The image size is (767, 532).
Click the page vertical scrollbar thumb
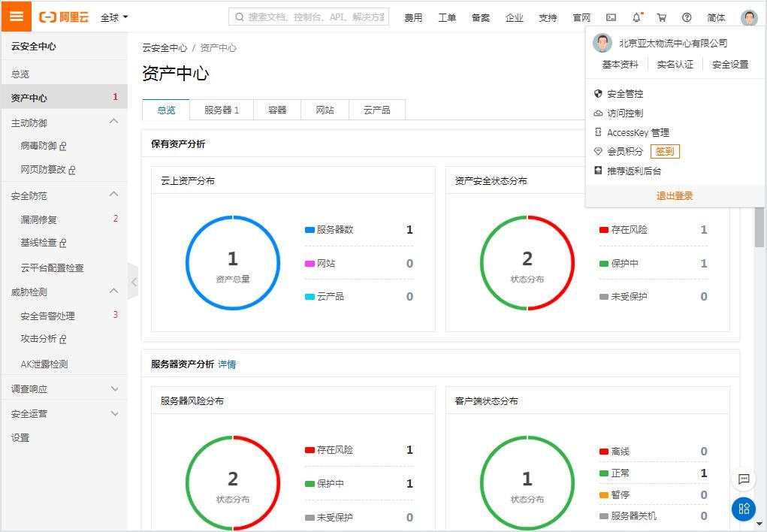[x=759, y=227]
